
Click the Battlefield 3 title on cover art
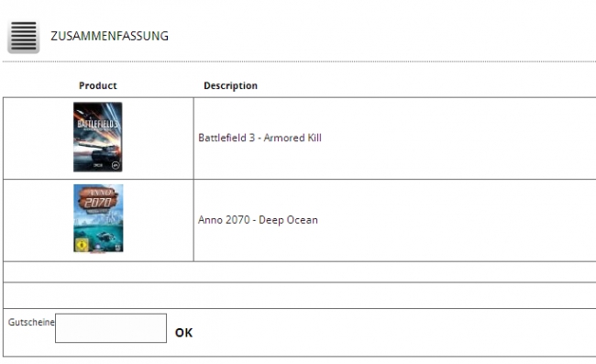98,125
